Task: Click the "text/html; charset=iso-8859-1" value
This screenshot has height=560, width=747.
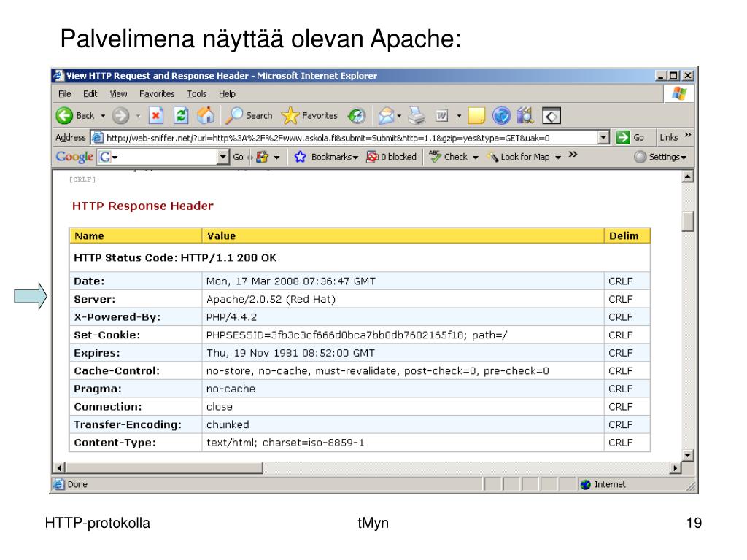Action: tap(285, 443)
